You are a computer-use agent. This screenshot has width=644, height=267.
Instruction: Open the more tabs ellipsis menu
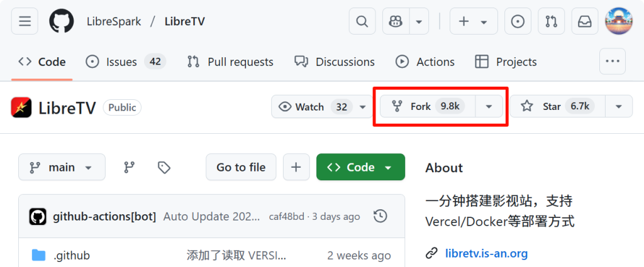point(613,62)
